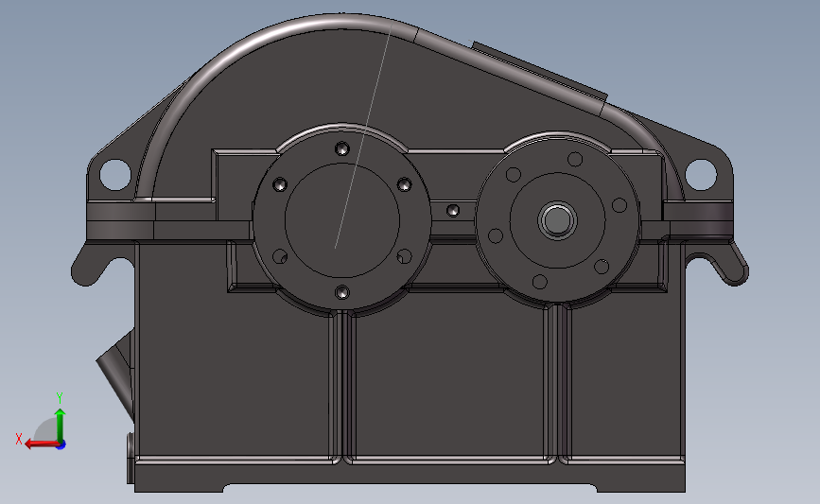Pick the upper-left bolt on left bearing cover

(x=280, y=184)
